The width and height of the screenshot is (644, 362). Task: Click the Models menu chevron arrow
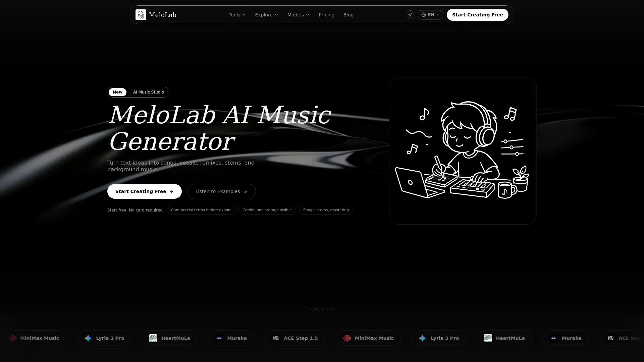[308, 15]
